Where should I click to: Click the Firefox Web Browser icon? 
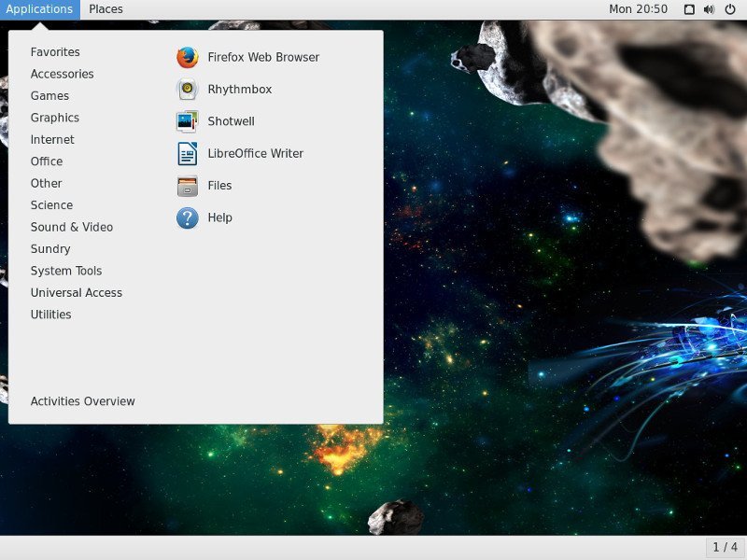click(x=188, y=57)
